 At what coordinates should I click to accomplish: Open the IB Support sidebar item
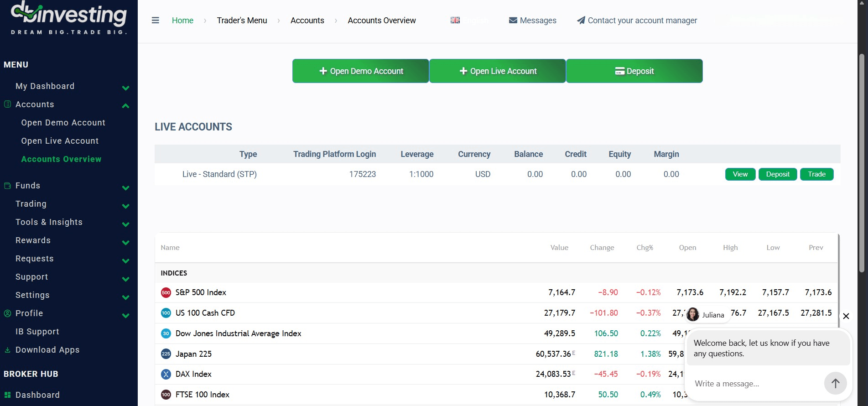(37, 332)
